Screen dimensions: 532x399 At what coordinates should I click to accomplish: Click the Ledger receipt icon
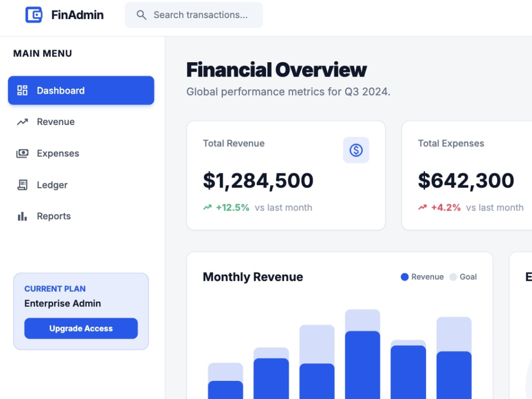(22, 185)
